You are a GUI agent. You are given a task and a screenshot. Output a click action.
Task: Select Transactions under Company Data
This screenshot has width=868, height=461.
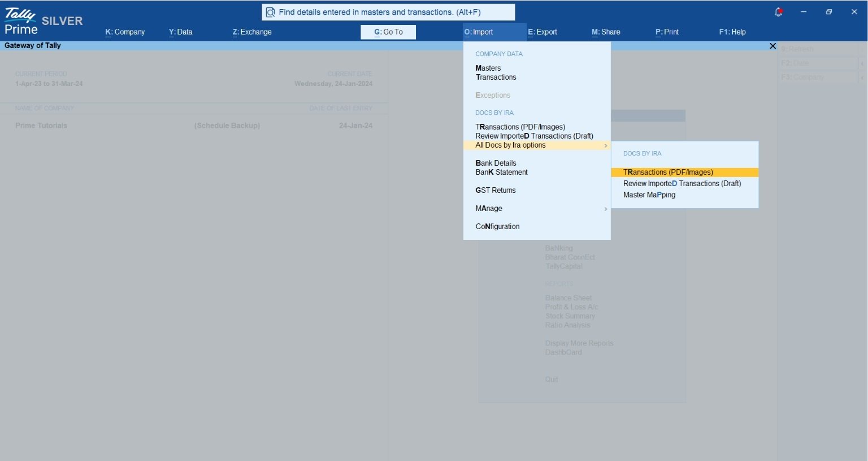(496, 77)
